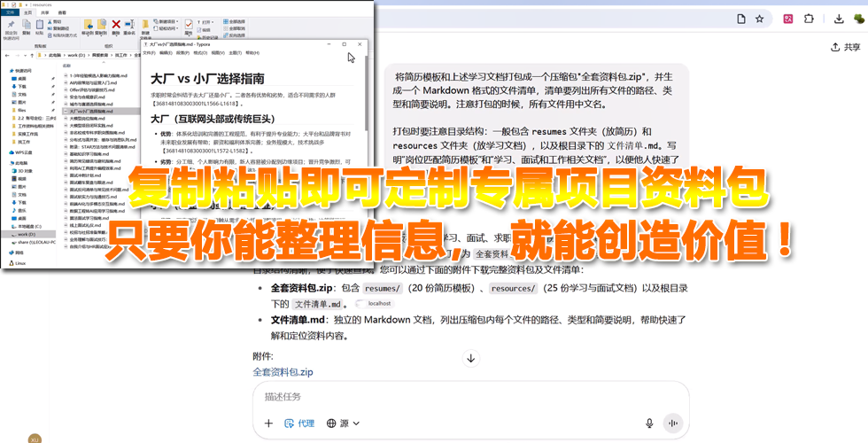This screenshot has height=443, width=868.
Task: Click Select all (全部选择) in Explorer ribbon
Action: pos(234,21)
